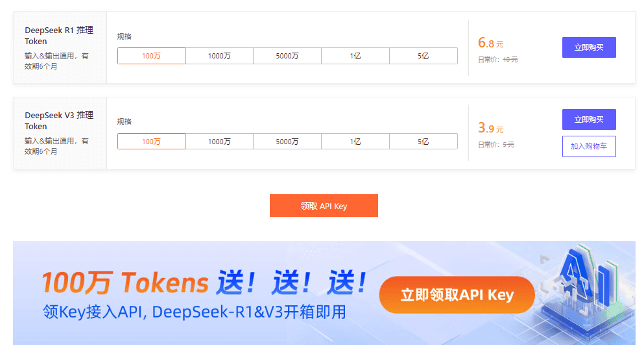
Task: Click the DeepSeek V3 推理 Token title
Action: pos(59,121)
